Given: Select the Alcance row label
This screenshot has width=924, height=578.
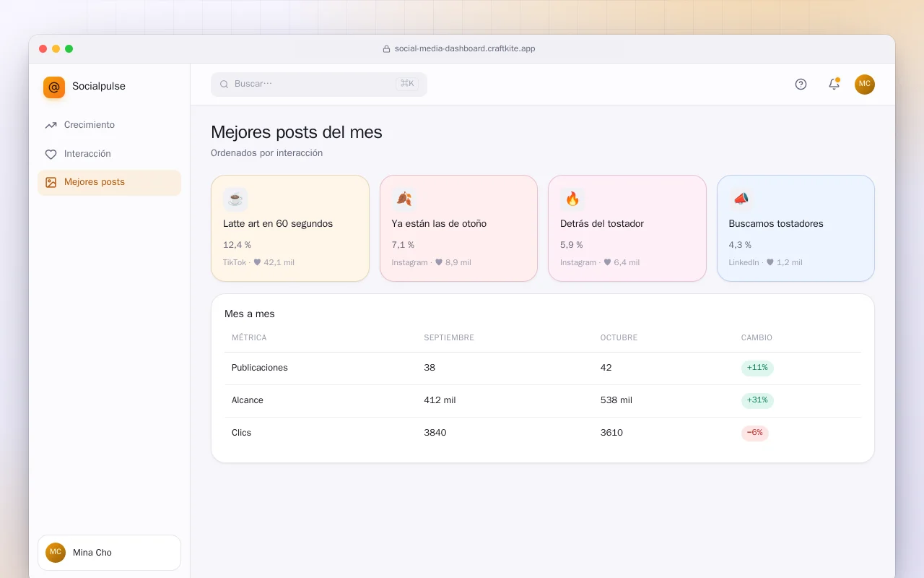Looking at the screenshot, I should coord(248,400).
